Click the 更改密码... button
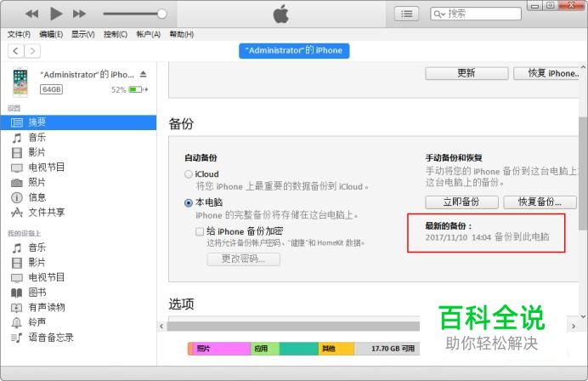Viewport: 588px width, 381px height. [243, 259]
